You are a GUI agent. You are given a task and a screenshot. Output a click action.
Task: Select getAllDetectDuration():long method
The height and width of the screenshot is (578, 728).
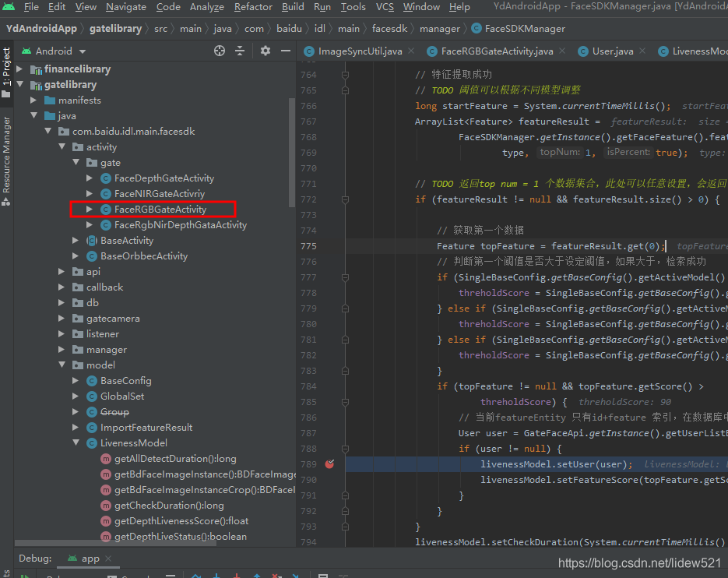click(175, 459)
